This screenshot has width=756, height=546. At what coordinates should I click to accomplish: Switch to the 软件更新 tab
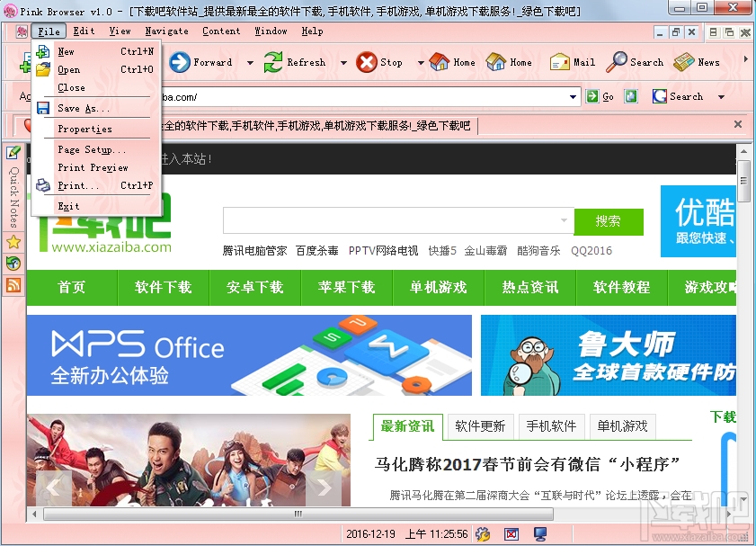click(480, 427)
